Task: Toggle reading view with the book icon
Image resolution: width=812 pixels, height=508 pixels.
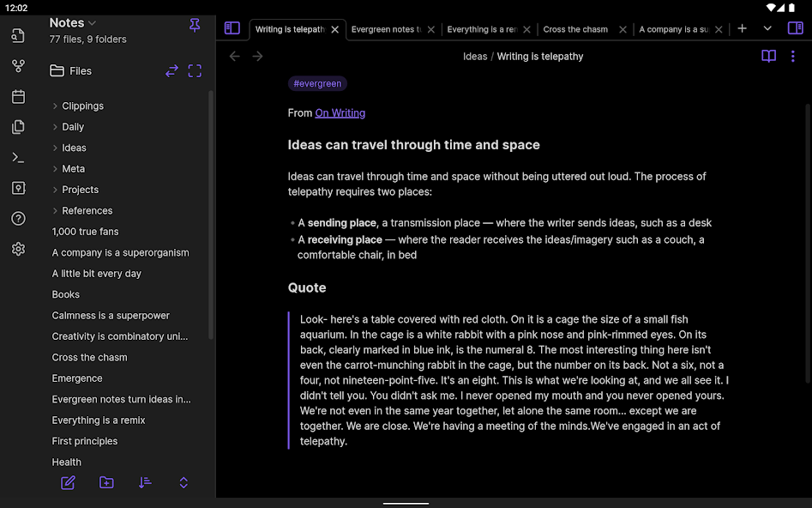Action: 768,56
